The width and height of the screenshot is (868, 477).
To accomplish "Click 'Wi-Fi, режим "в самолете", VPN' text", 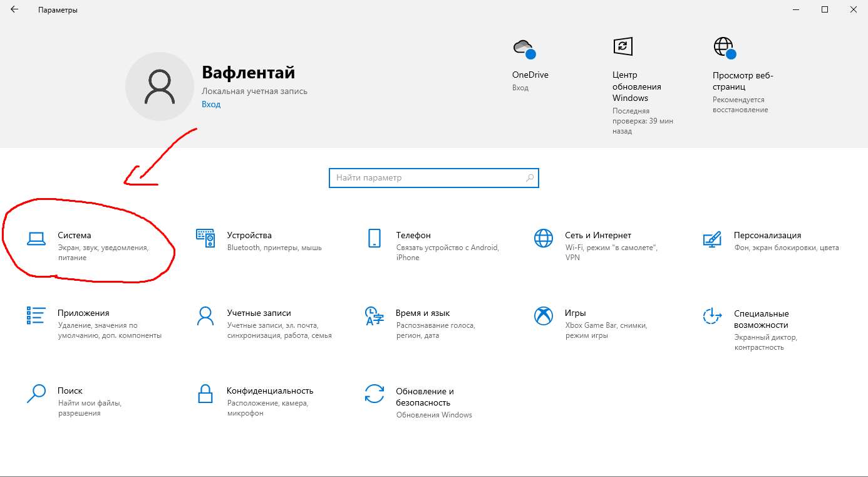I will coord(611,253).
